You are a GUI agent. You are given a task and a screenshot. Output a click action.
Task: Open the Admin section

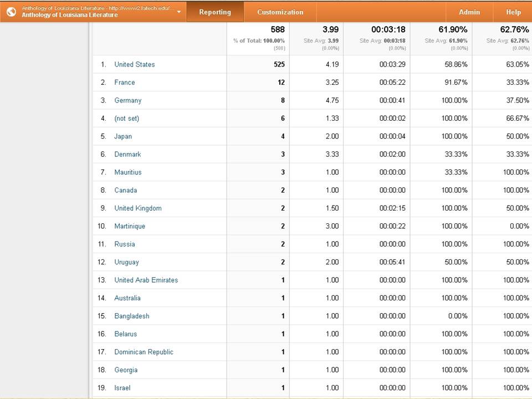[469, 12]
